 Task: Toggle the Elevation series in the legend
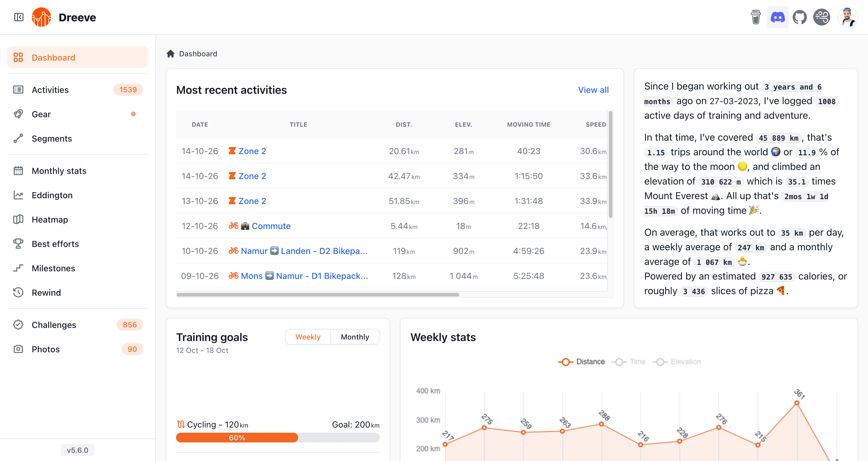[677, 362]
